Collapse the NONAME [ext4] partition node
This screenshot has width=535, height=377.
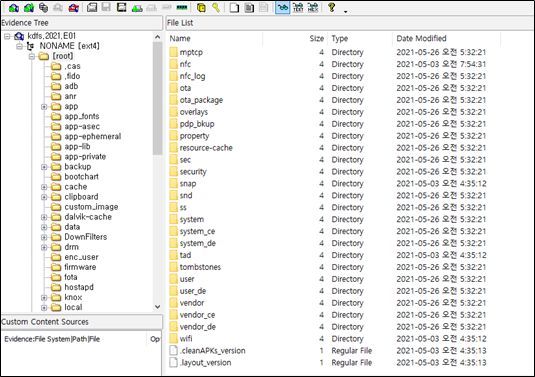tap(19, 46)
